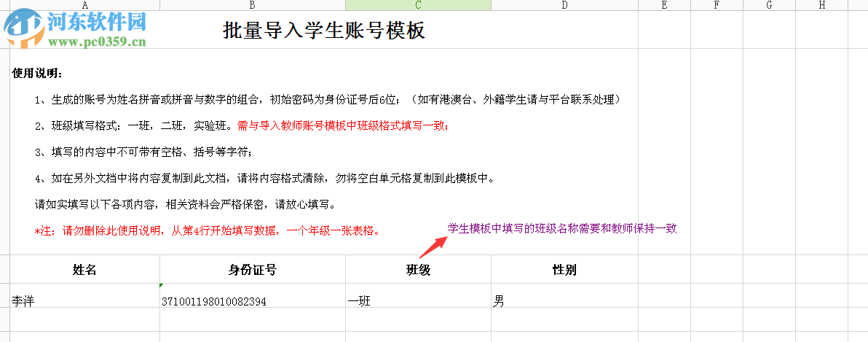This screenshot has height=342, width=868.
Task: Select column E header
Action: [x=664, y=5]
